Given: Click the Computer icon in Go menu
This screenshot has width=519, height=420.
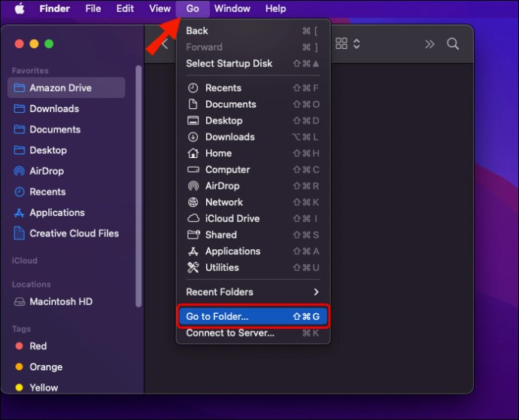Looking at the screenshot, I should [x=193, y=169].
